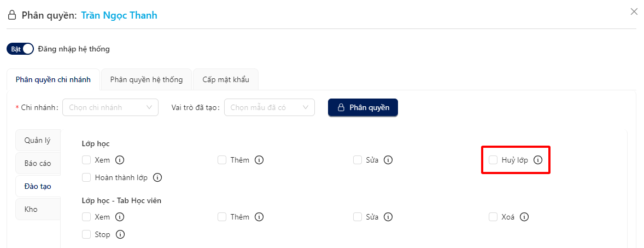Check the Huỷ lớp checkbox
The width and height of the screenshot is (644, 248).
tap(493, 160)
